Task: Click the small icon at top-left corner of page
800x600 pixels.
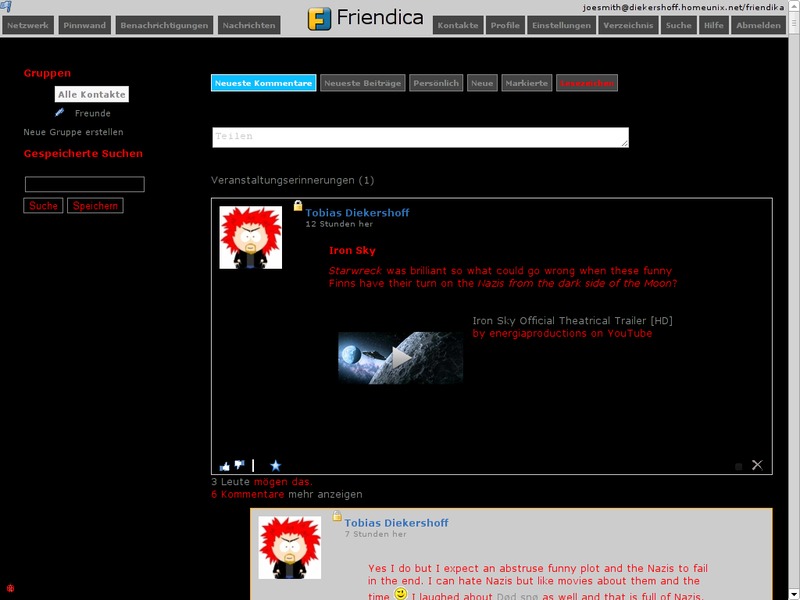Action: pyautogui.click(x=6, y=6)
